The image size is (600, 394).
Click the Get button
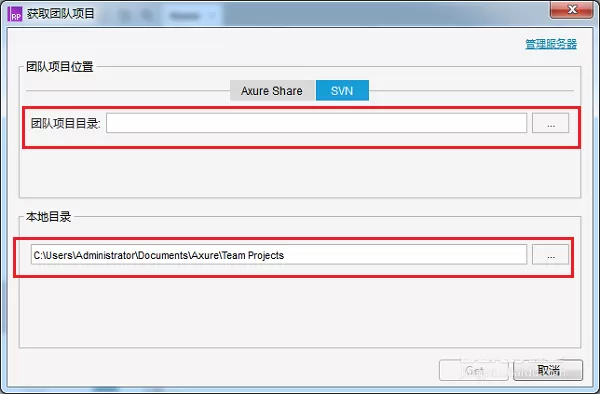474,370
